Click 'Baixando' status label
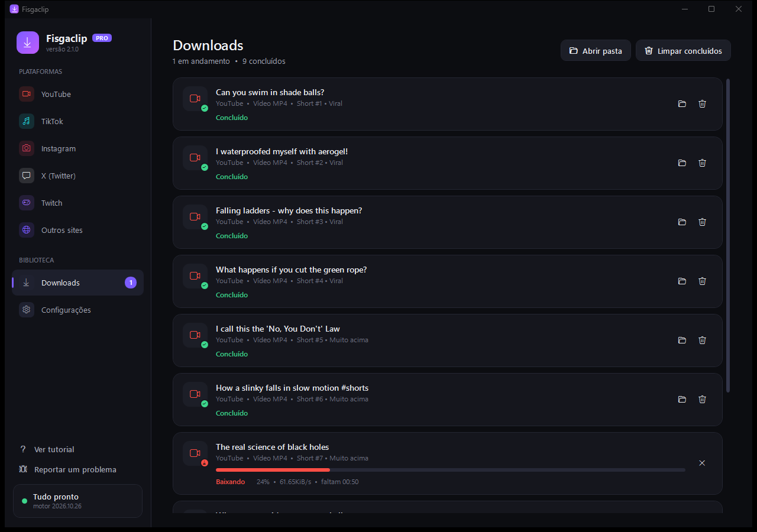The width and height of the screenshot is (757, 532). pyautogui.click(x=230, y=482)
